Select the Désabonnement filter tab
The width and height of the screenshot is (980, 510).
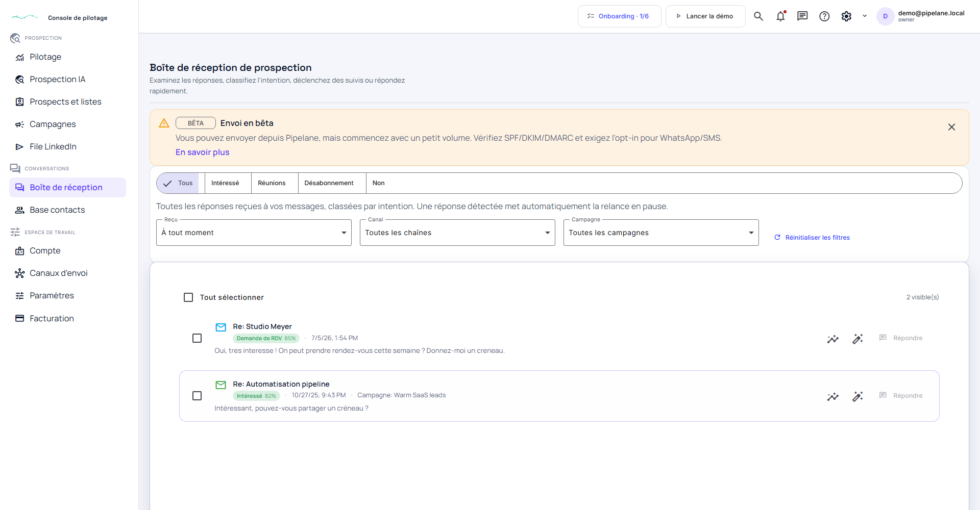pos(329,183)
